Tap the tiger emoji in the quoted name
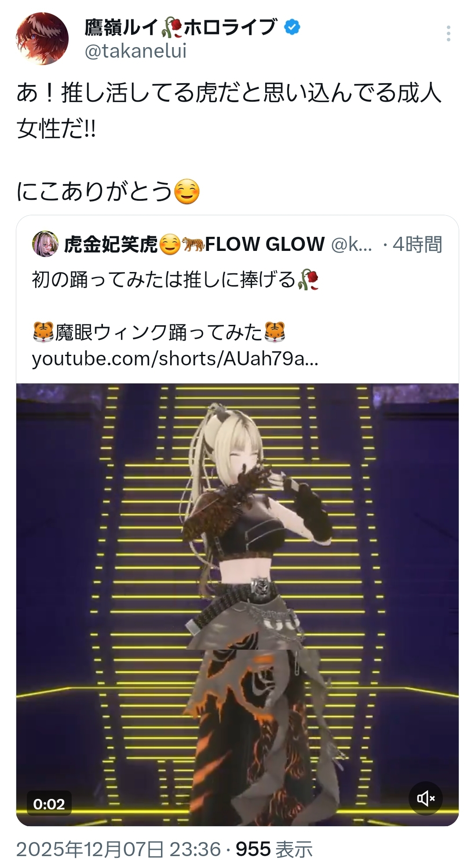The image size is (475, 868). 193,244
